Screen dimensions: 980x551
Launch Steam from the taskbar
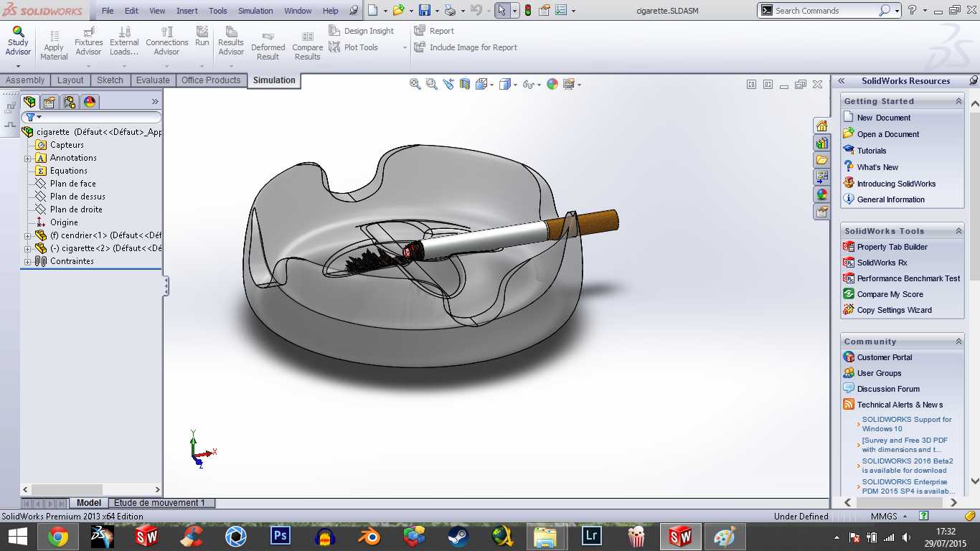pyautogui.click(x=458, y=536)
